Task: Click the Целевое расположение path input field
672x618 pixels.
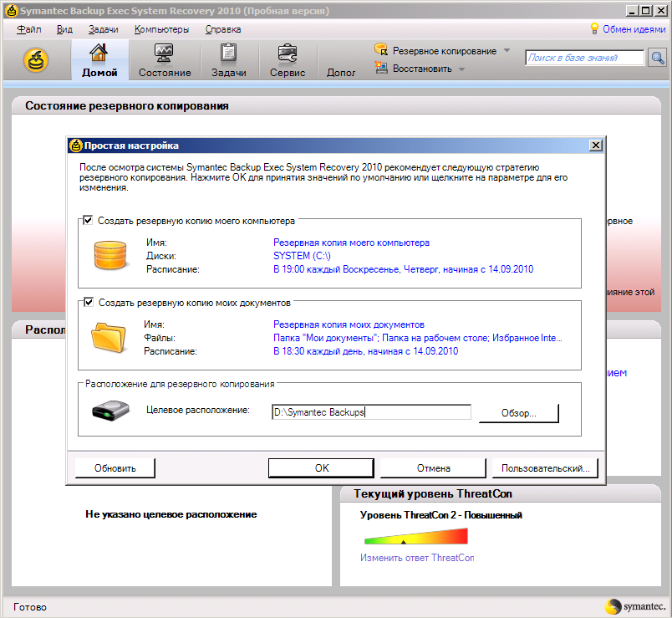Action: tap(372, 412)
